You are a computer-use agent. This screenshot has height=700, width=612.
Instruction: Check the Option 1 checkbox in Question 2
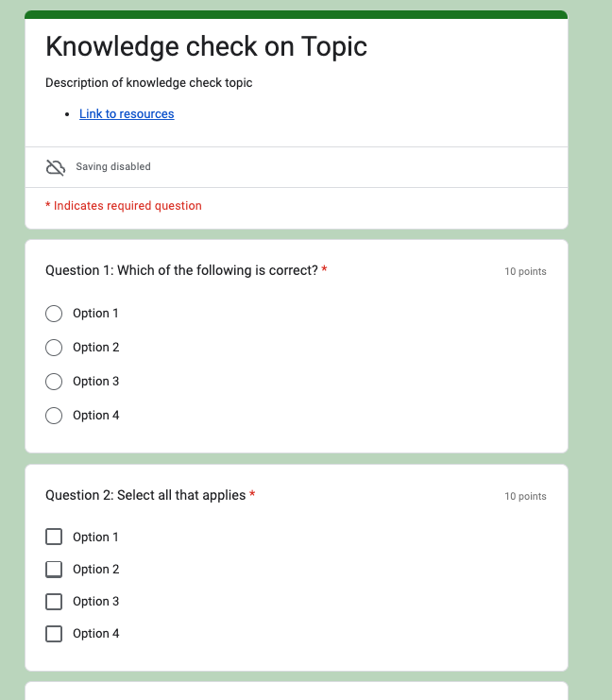click(54, 538)
